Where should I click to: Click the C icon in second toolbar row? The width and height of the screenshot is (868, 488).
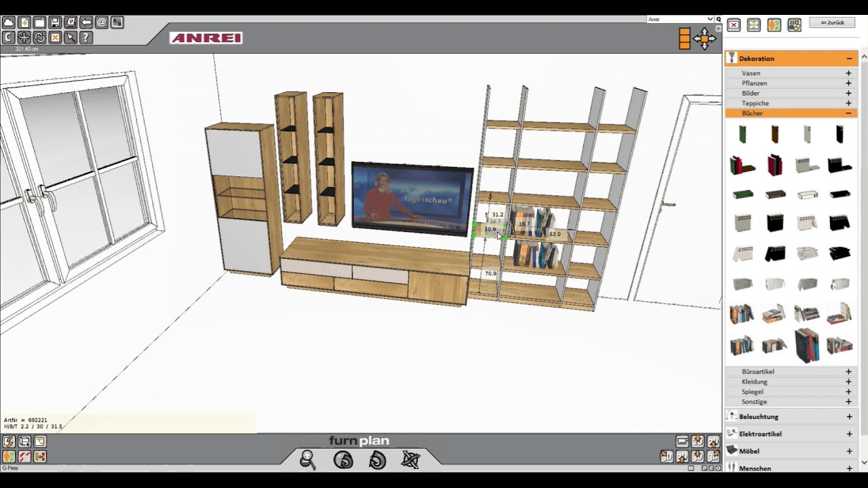[x=9, y=37]
